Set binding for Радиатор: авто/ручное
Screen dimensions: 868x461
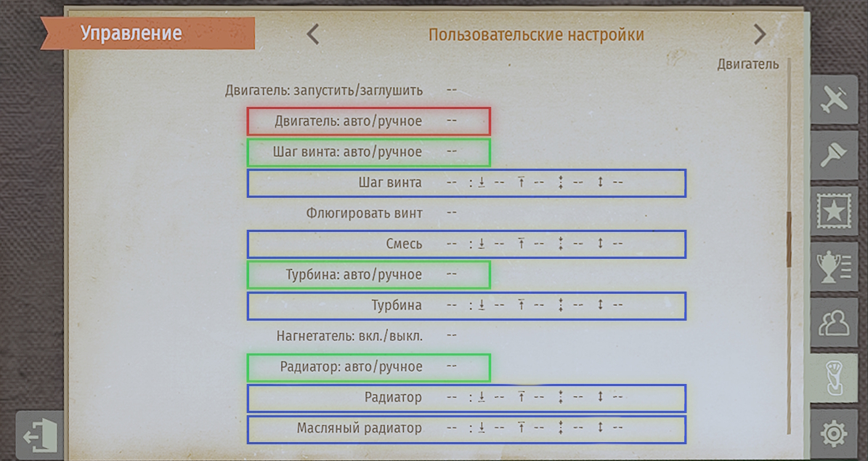[x=452, y=366]
